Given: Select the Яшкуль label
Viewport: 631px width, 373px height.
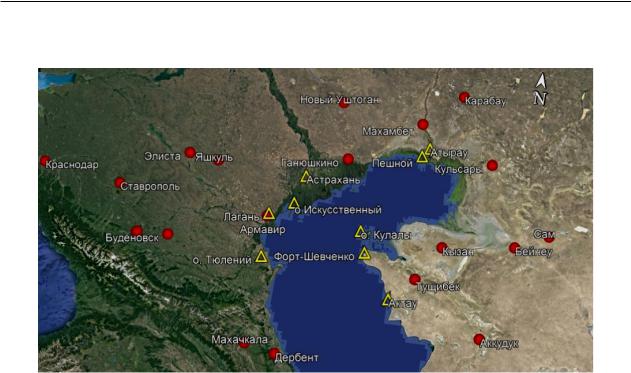Looking at the screenshot, I should tap(214, 157).
